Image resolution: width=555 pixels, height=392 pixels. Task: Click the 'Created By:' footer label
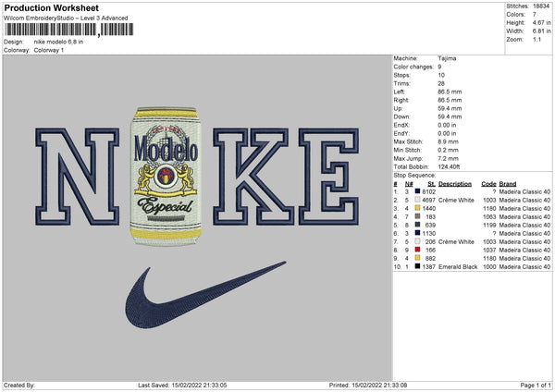19,385
